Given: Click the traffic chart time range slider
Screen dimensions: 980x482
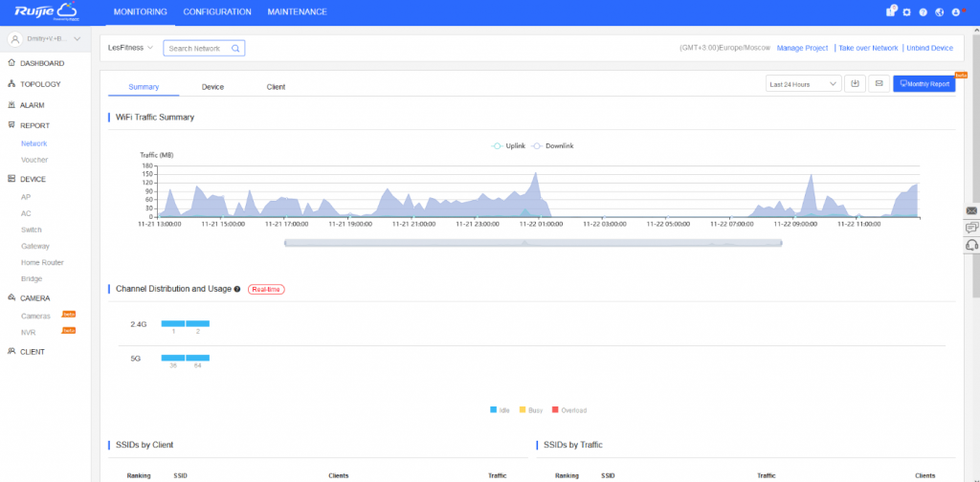Looking at the screenshot, I should [533, 243].
